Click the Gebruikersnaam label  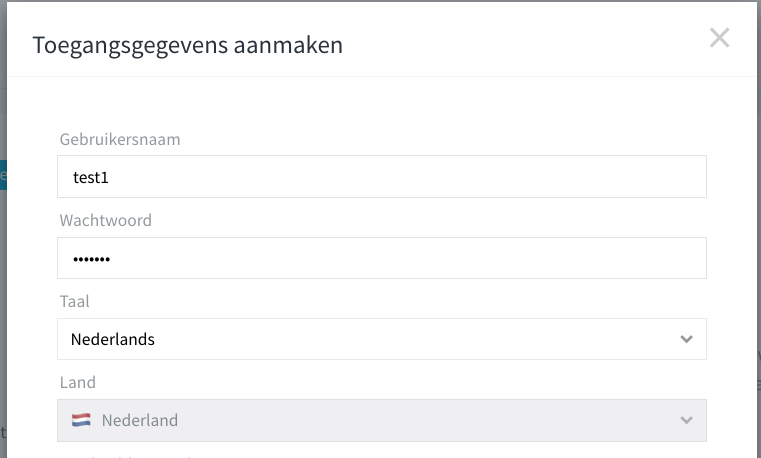point(120,140)
